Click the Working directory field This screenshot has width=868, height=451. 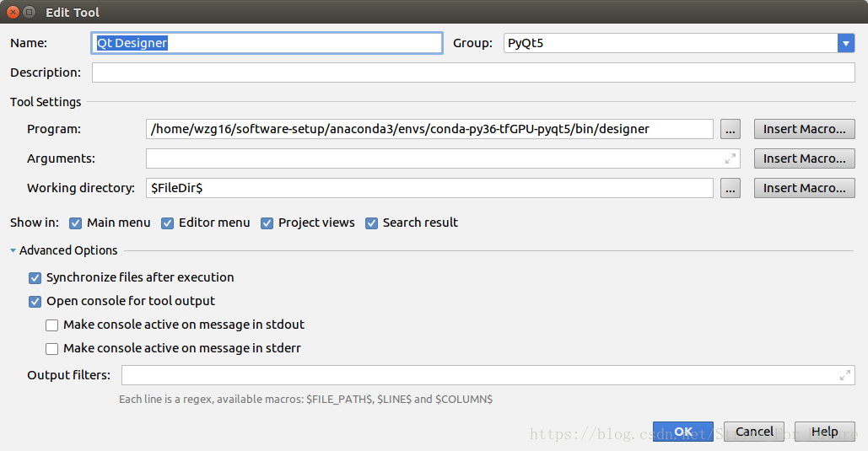pyautogui.click(x=429, y=188)
